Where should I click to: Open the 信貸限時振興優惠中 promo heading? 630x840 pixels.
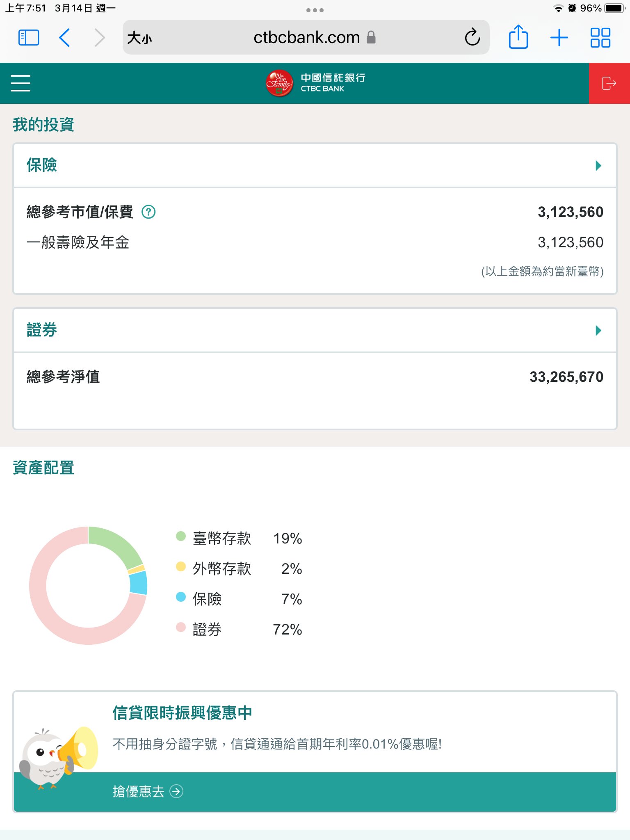pos(183,713)
